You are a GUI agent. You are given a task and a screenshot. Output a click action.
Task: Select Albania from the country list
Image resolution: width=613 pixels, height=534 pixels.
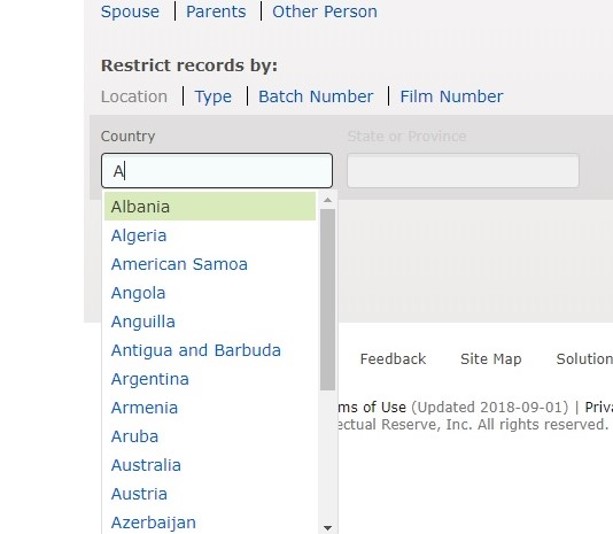[141, 207]
